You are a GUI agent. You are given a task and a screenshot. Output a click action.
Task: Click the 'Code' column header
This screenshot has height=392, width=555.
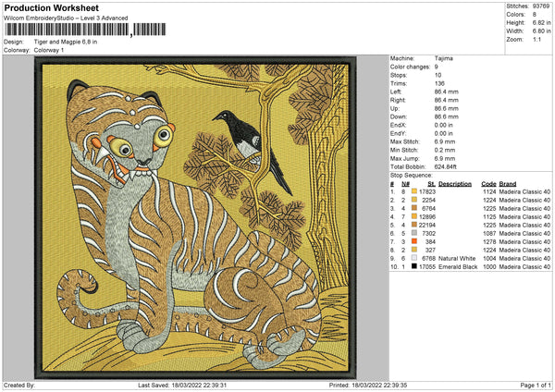click(488, 184)
